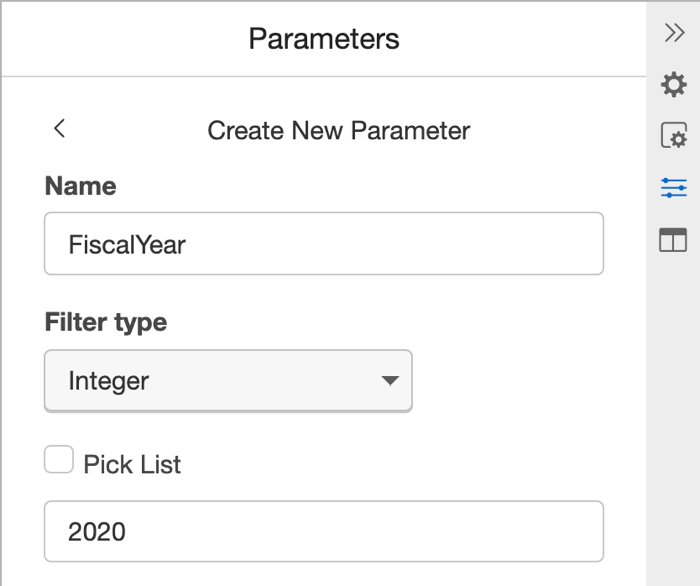
Task: Click the Create New Parameter heading
Action: point(338,130)
